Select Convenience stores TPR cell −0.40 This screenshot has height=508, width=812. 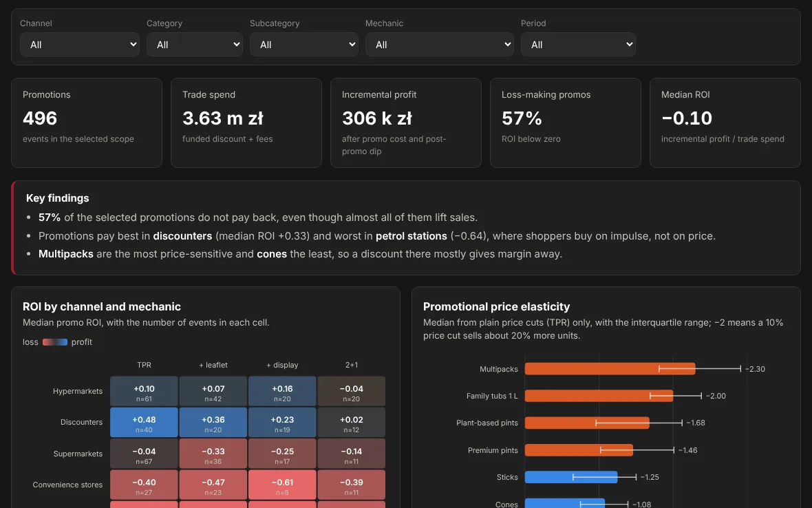pos(144,485)
